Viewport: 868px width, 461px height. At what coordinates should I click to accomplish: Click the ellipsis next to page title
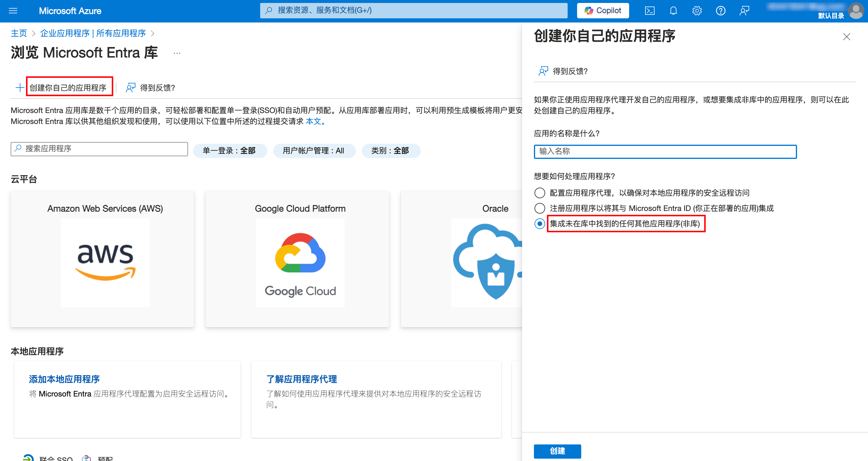(177, 53)
